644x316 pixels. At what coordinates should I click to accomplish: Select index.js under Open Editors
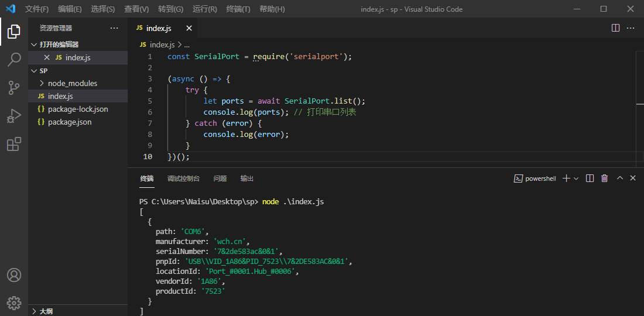pos(78,57)
